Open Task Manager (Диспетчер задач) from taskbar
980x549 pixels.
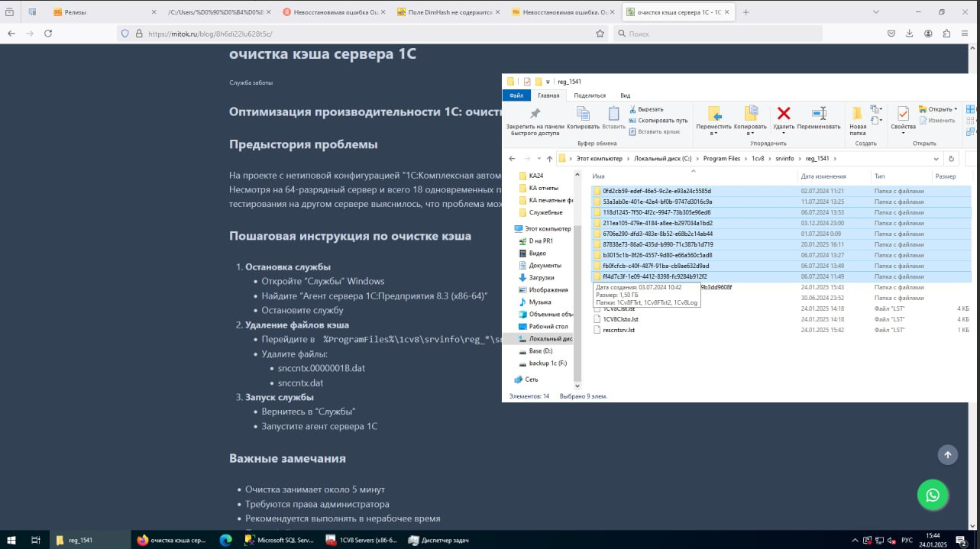click(438, 540)
